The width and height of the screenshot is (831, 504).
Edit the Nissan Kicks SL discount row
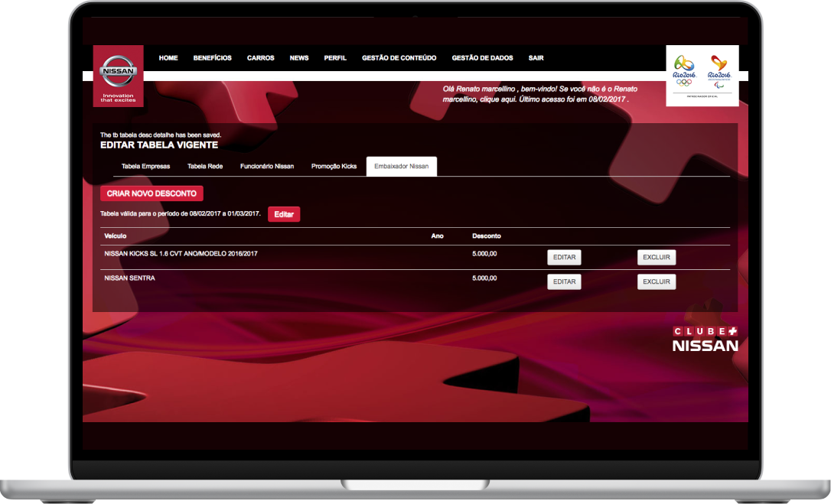pyautogui.click(x=565, y=258)
